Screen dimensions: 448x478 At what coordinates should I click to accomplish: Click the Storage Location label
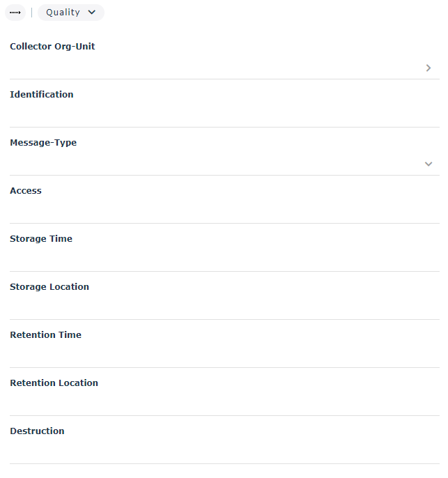click(x=49, y=287)
